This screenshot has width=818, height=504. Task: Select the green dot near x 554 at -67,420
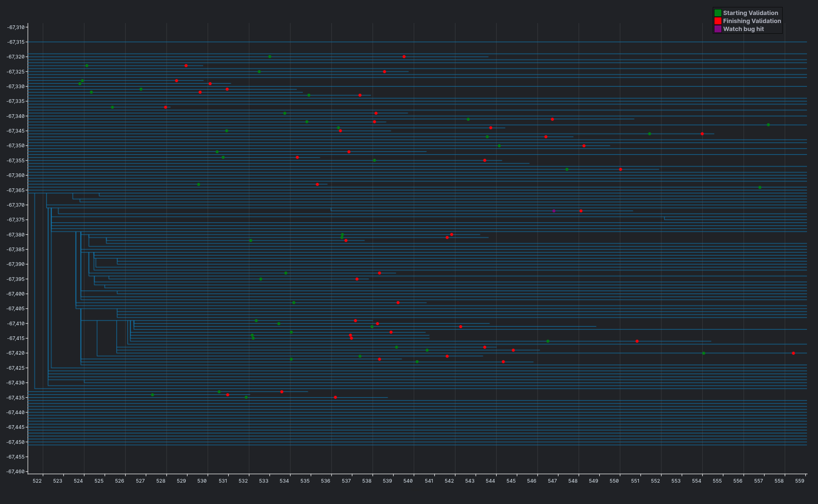tap(704, 353)
